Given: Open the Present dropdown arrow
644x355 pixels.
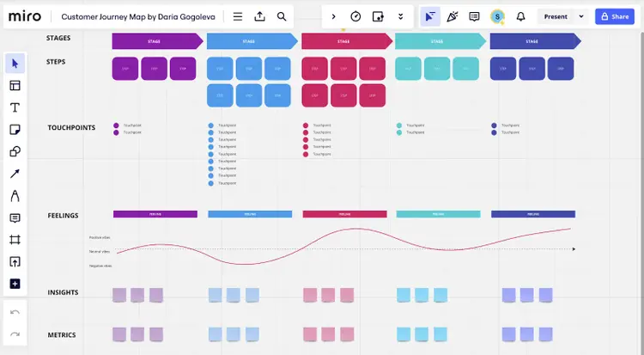Looking at the screenshot, I should 581,16.
